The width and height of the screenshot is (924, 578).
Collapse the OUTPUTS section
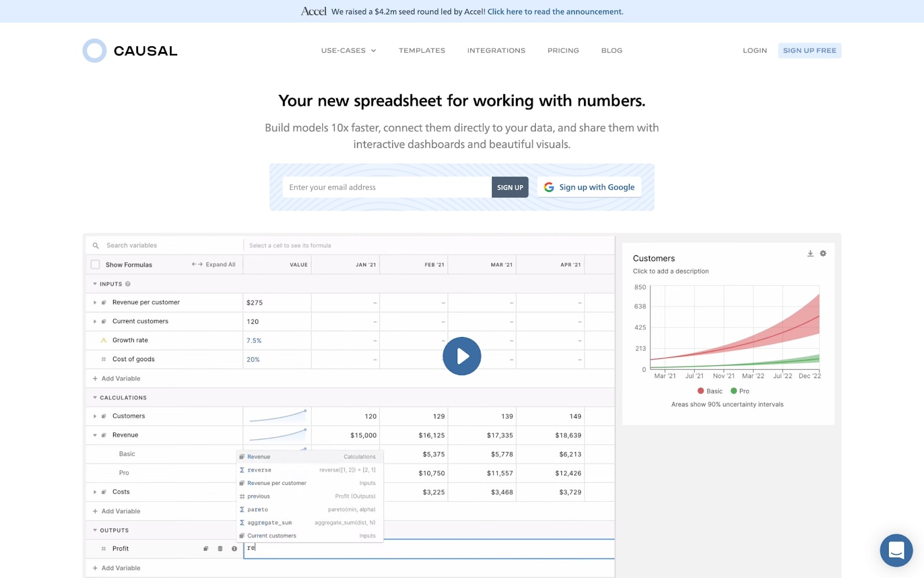click(x=95, y=530)
